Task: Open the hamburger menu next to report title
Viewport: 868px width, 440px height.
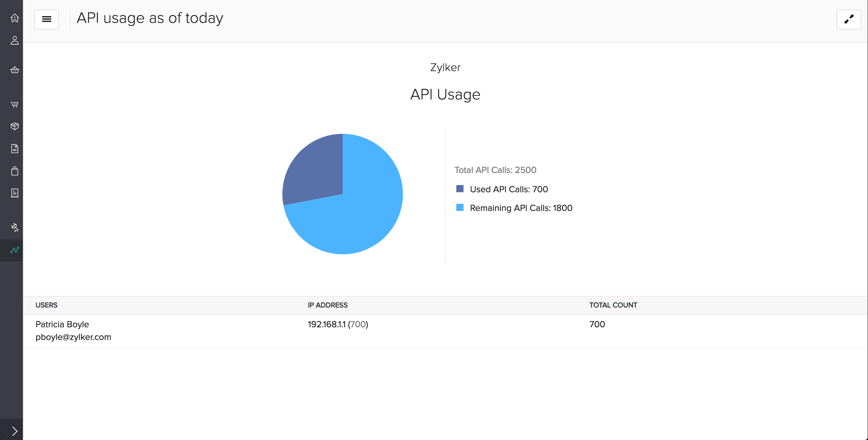Action: tap(46, 20)
